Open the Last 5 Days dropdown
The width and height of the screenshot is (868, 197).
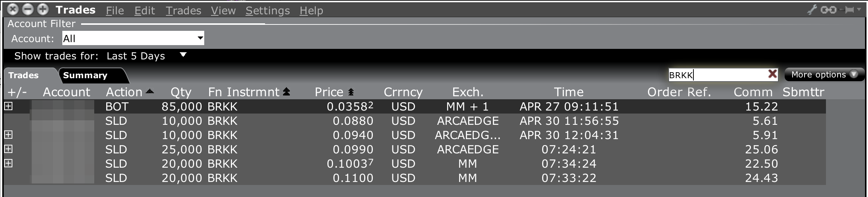(183, 55)
